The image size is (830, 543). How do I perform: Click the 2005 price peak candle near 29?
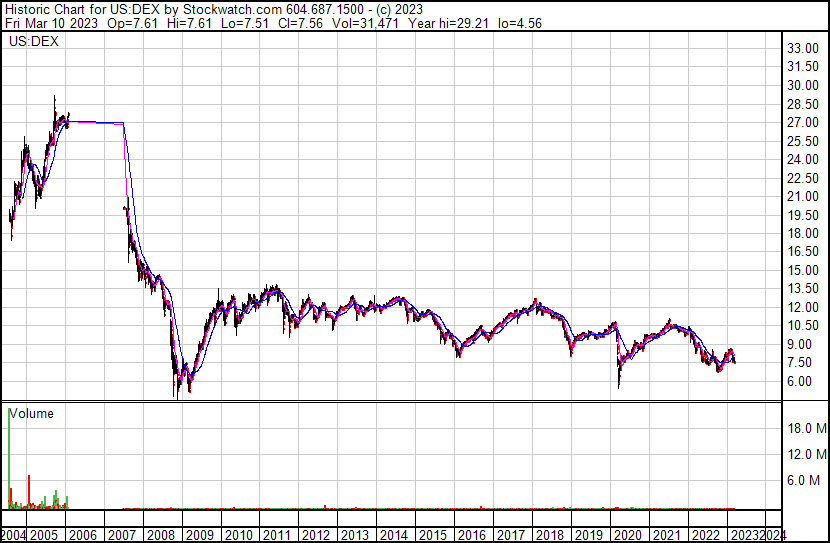(55, 114)
